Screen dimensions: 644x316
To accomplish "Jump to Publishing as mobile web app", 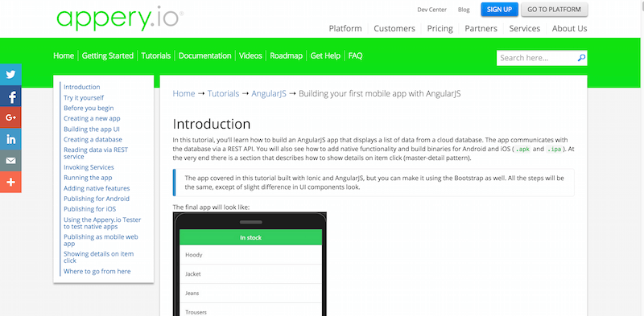I will 101,240.
